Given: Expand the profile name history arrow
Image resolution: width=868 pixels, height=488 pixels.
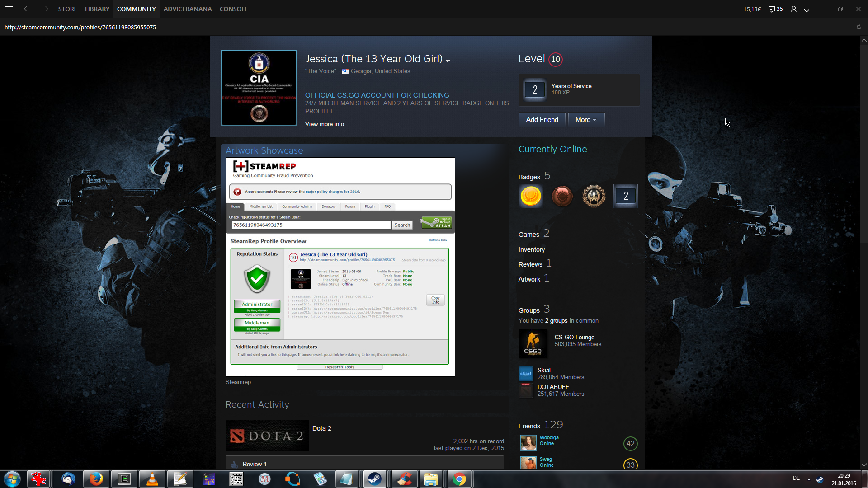Looking at the screenshot, I should [x=448, y=61].
